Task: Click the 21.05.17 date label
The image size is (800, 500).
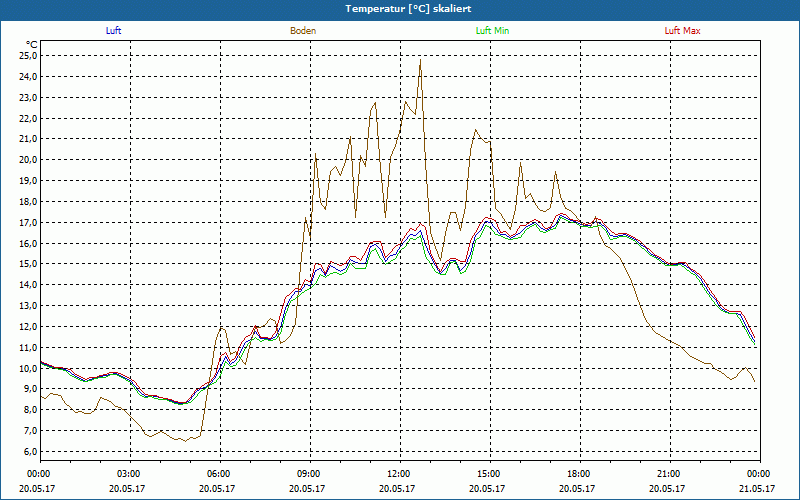Action: [x=756, y=488]
